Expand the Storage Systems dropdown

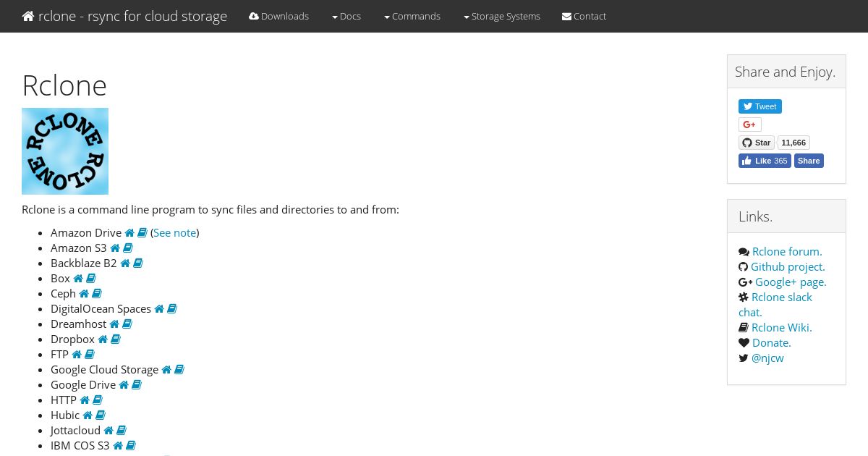coord(502,16)
